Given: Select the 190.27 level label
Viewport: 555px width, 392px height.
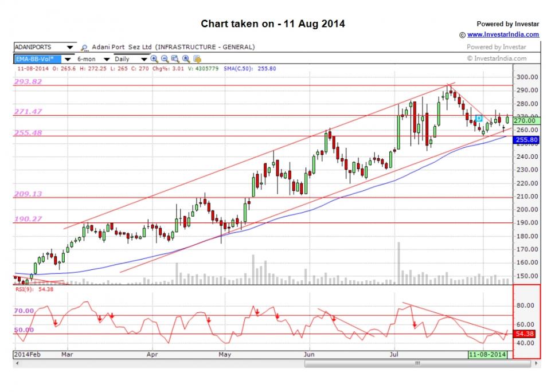Looking at the screenshot, I should [28, 219].
